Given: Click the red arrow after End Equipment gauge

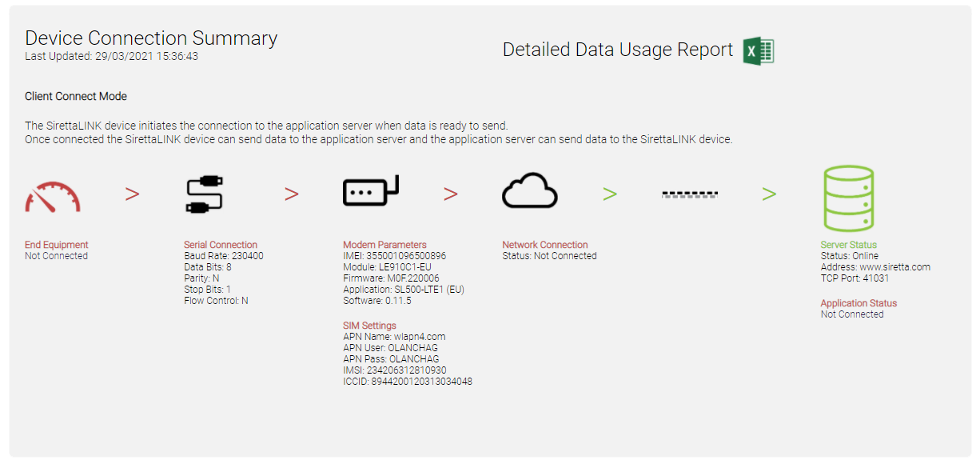Looking at the screenshot, I should (133, 194).
